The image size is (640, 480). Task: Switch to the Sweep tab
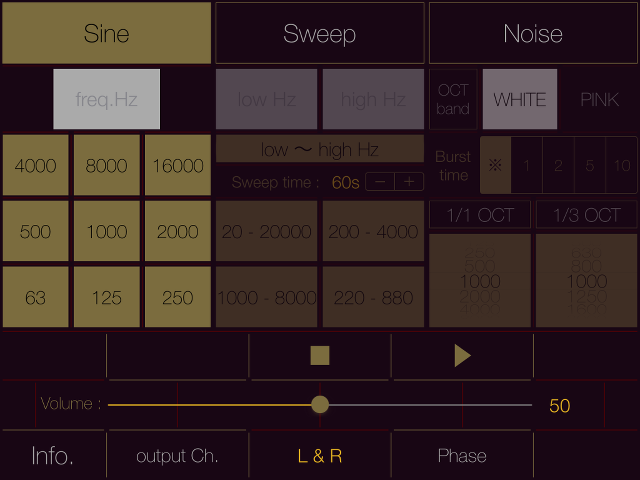click(320, 34)
